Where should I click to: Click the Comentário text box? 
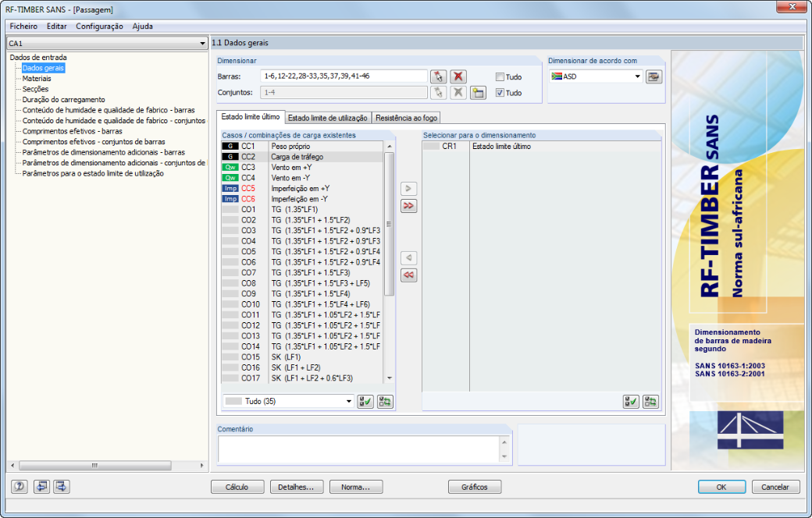coord(359,449)
